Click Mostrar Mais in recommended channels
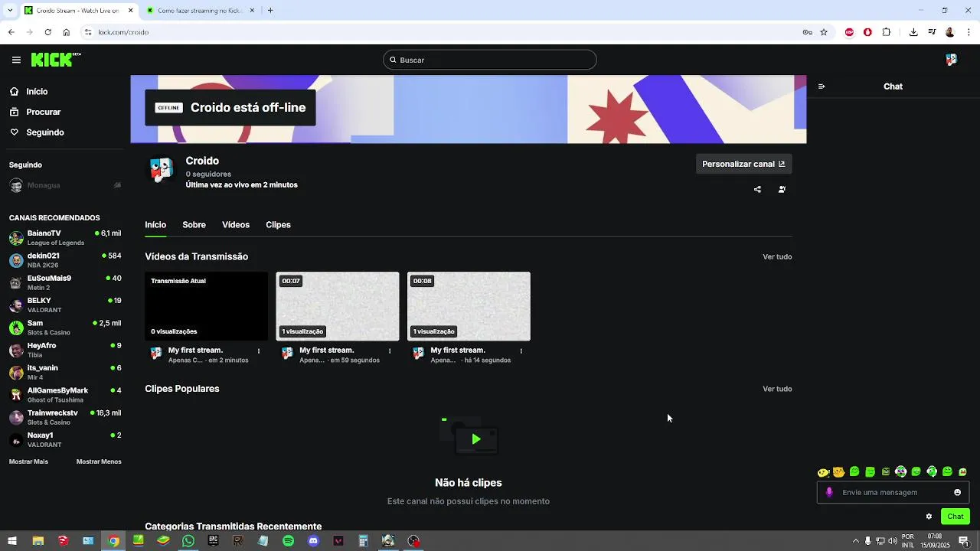 pyautogui.click(x=28, y=461)
